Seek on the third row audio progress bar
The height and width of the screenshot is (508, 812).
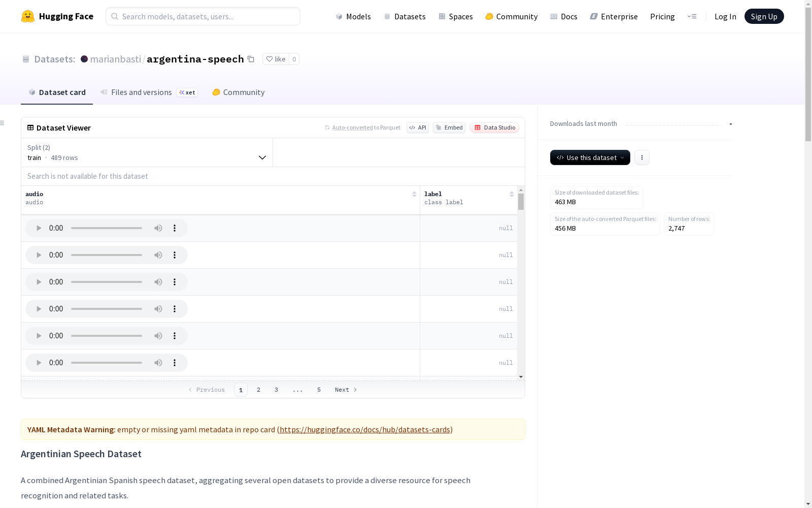107,282
